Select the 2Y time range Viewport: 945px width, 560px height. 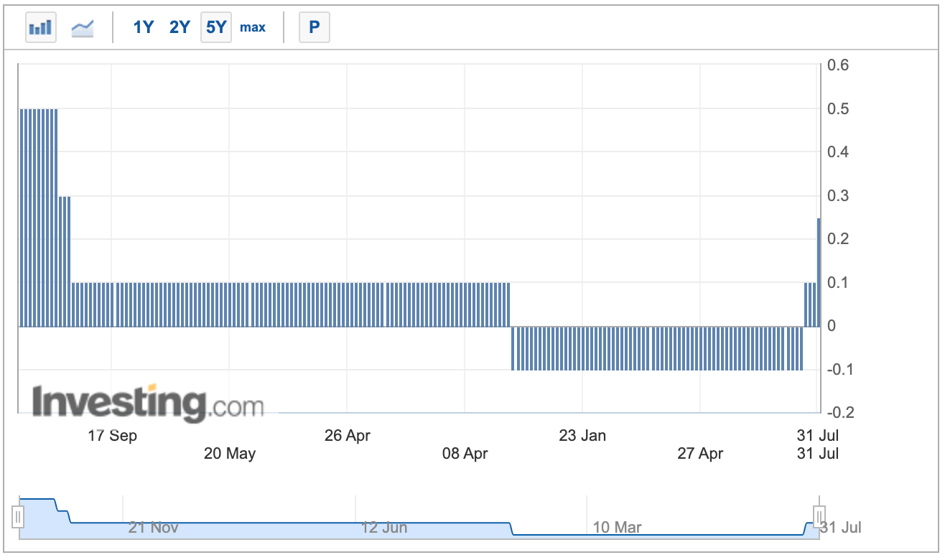point(180,28)
